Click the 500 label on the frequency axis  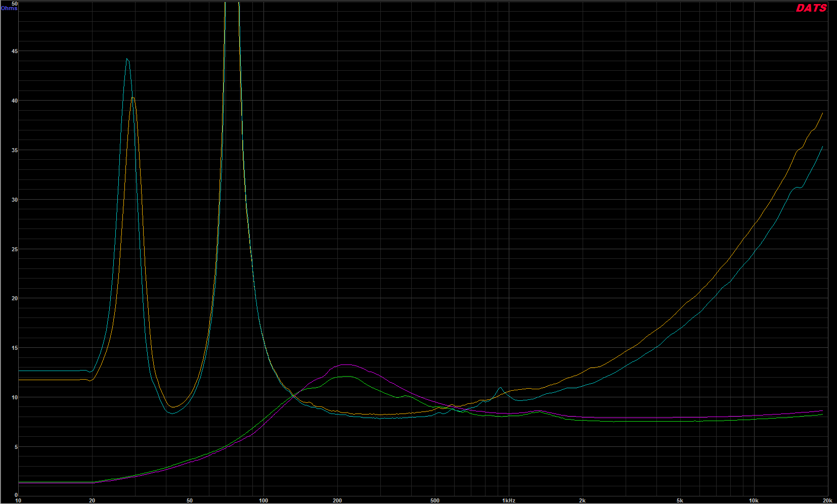pos(435,500)
